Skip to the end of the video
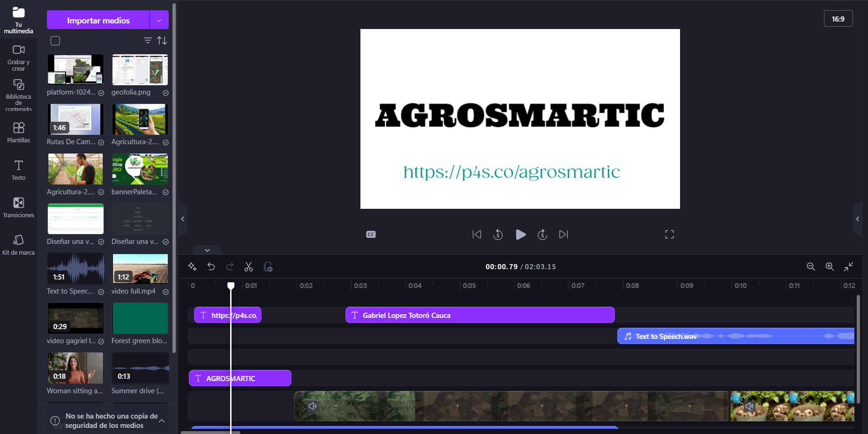 click(x=564, y=234)
